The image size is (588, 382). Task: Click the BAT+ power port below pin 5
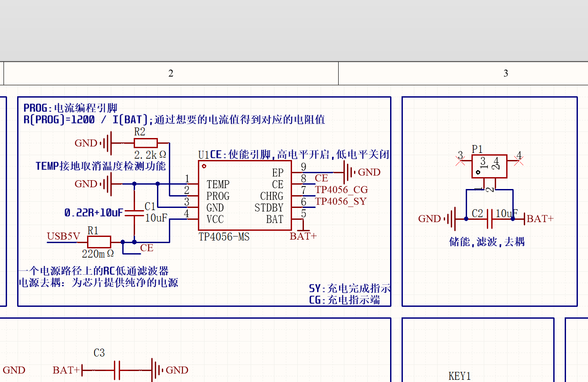tap(303, 235)
